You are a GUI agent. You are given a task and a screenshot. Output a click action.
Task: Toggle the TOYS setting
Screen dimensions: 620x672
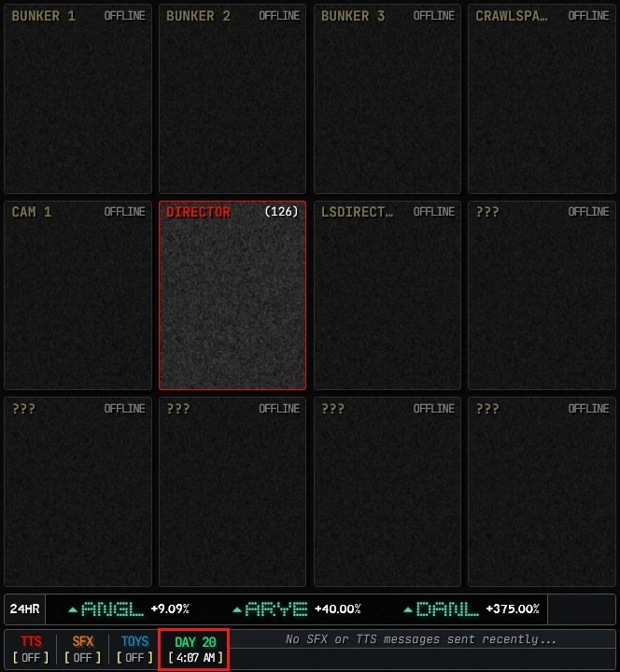click(x=134, y=650)
